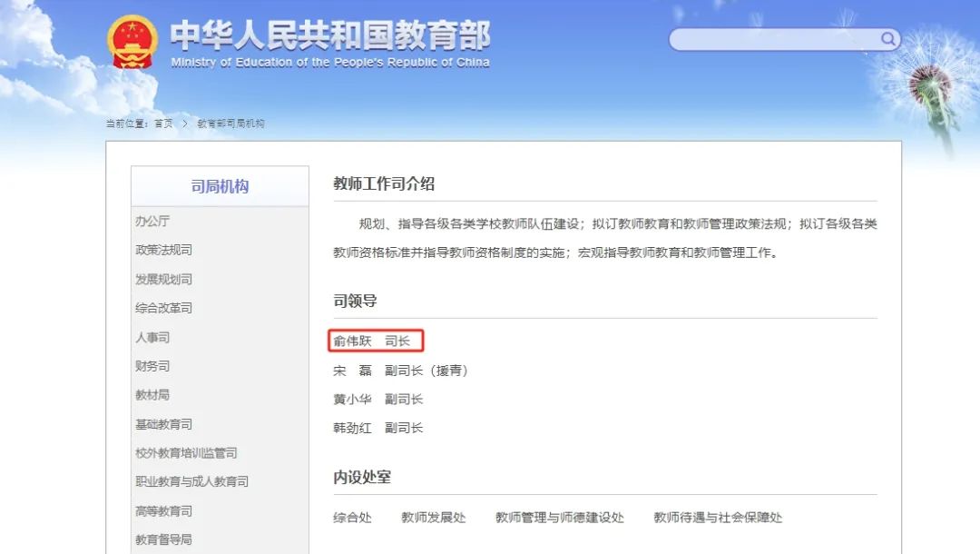Choose 人事司 in the department list

click(x=152, y=337)
